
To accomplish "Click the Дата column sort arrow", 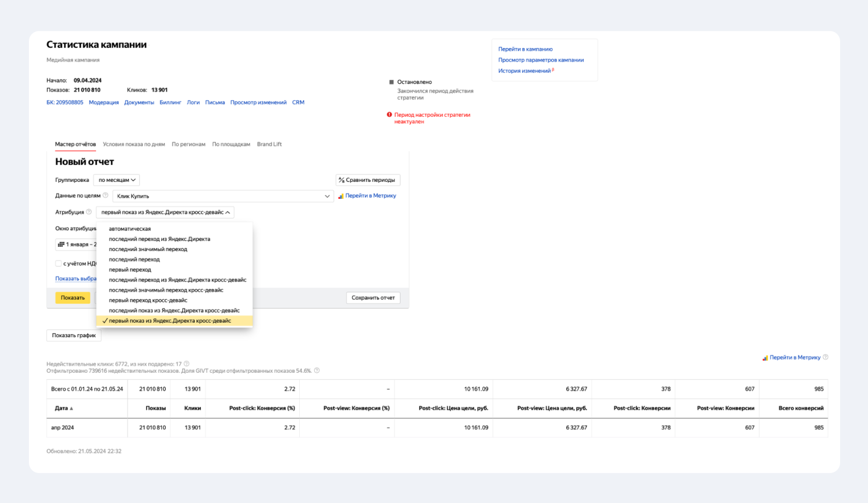I will tap(71, 408).
